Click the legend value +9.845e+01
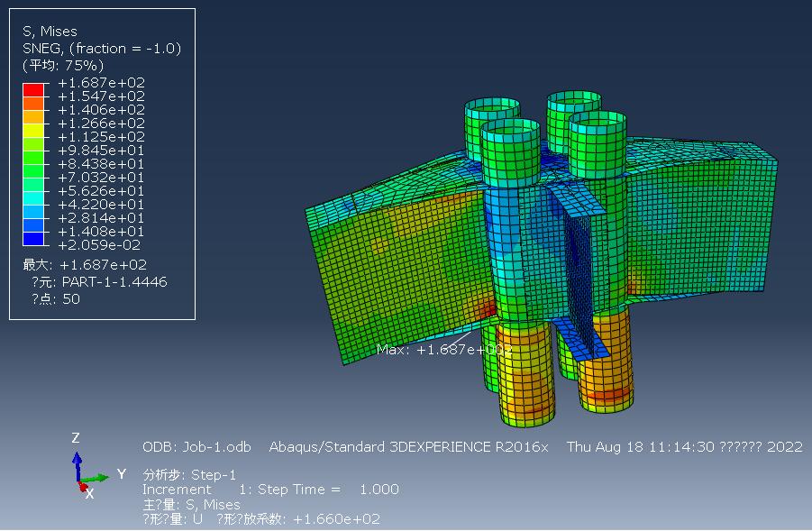Image resolution: width=812 pixels, height=531 pixels. pos(102,151)
